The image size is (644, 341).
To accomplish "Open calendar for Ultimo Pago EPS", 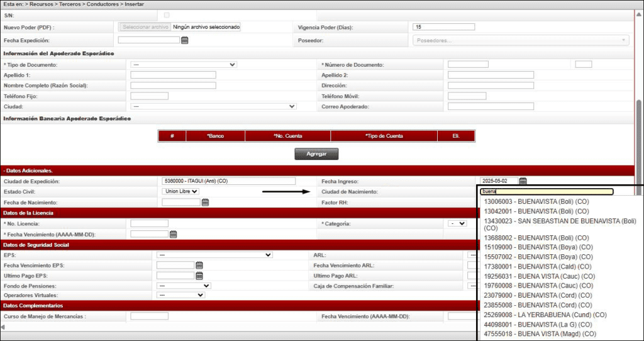I will click(x=199, y=276).
